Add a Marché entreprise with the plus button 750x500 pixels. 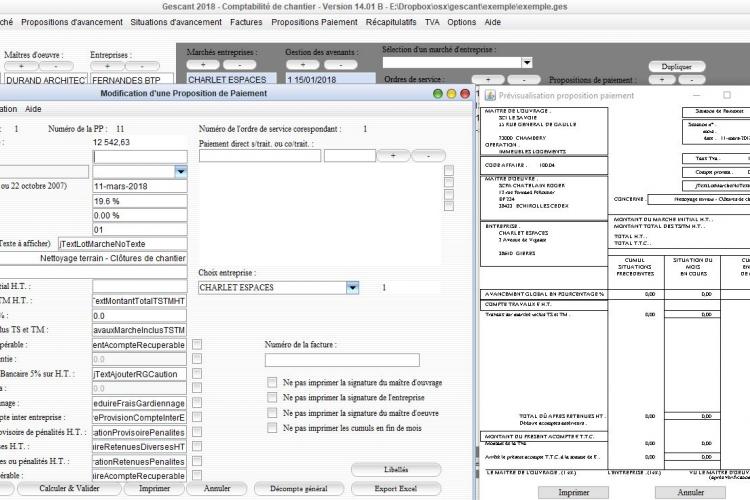(203, 65)
